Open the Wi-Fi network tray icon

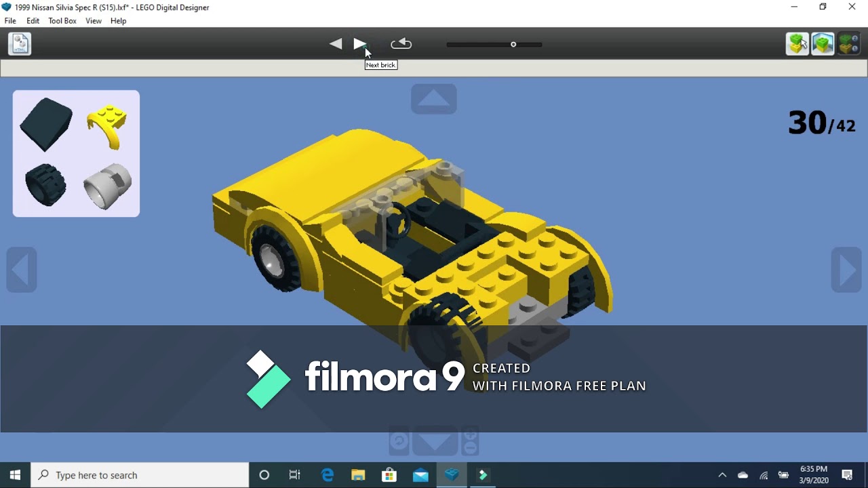click(764, 475)
